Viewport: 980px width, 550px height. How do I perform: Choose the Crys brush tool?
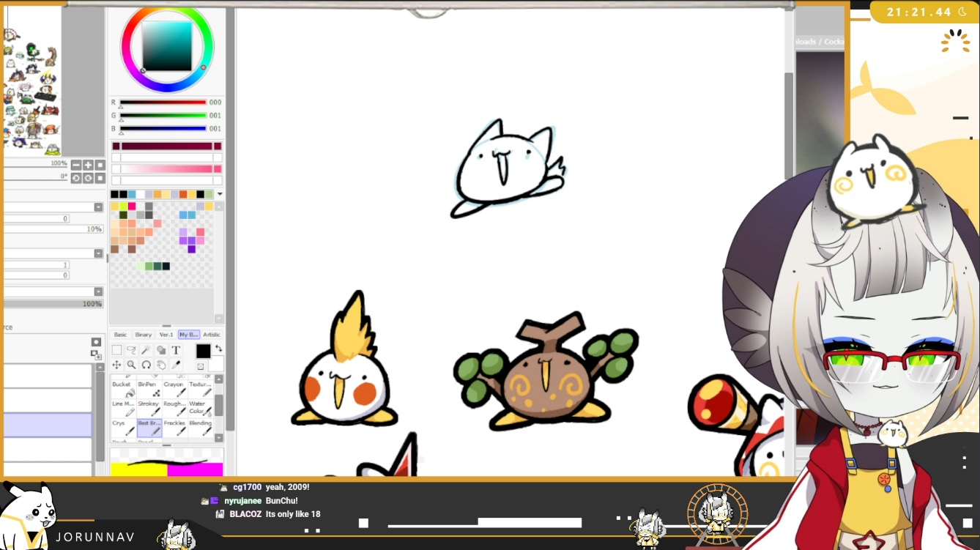[123, 428]
